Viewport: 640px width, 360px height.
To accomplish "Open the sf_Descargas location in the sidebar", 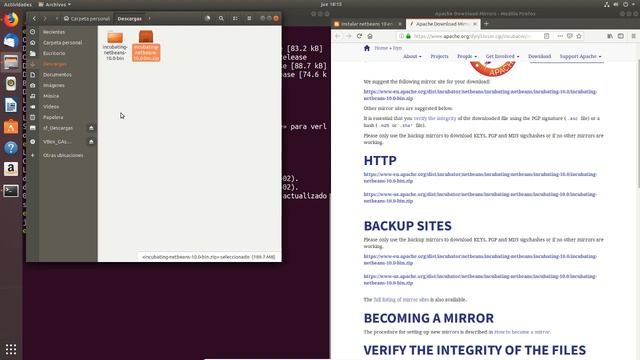I will tap(58, 128).
